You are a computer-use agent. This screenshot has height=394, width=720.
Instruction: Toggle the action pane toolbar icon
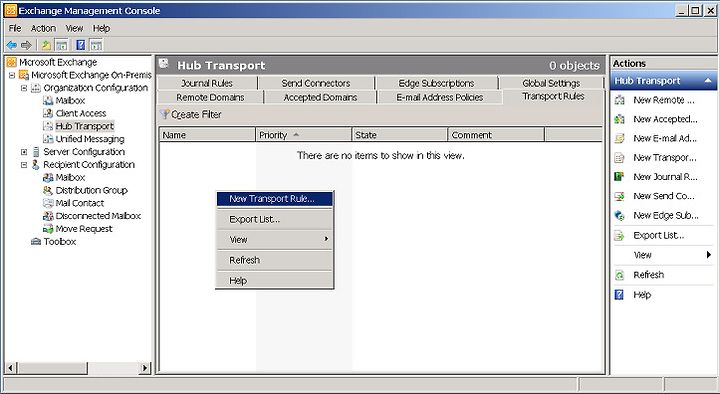96,45
